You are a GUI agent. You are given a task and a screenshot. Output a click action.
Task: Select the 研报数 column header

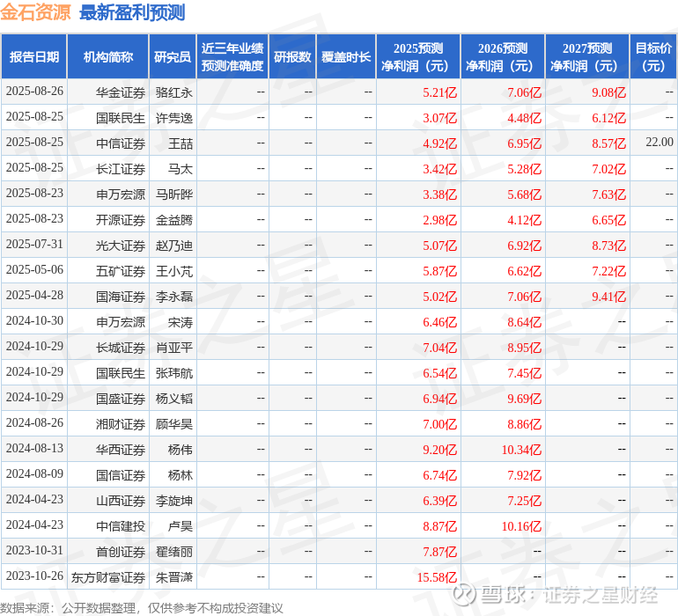(x=292, y=56)
